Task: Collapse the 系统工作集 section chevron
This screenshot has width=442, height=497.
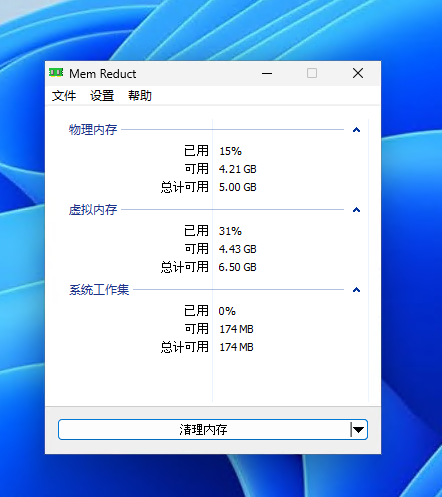Action: [356, 290]
